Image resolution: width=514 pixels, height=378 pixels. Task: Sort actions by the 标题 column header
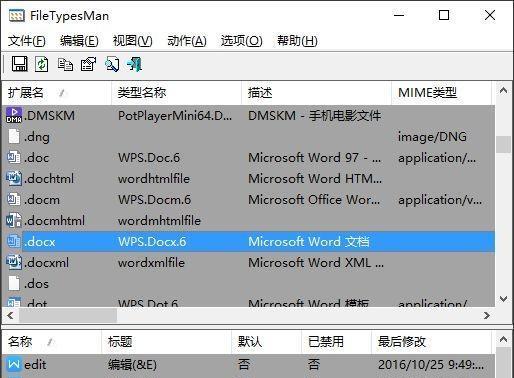tap(166, 342)
